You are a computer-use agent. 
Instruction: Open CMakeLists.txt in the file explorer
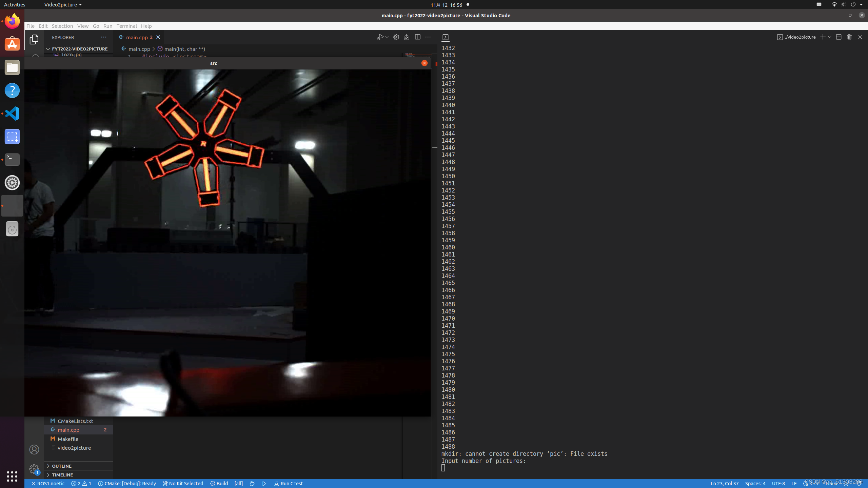click(75, 421)
